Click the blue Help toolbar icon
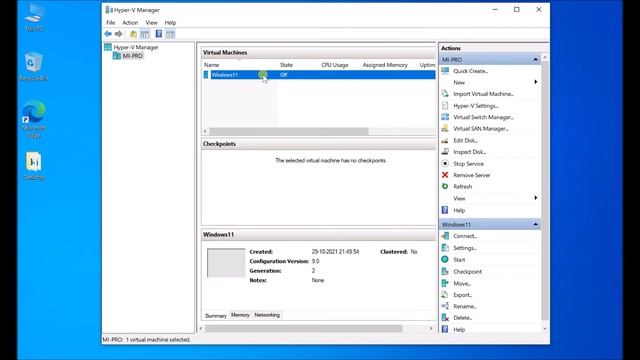Image resolution: width=640 pixels, height=360 pixels. [x=159, y=34]
